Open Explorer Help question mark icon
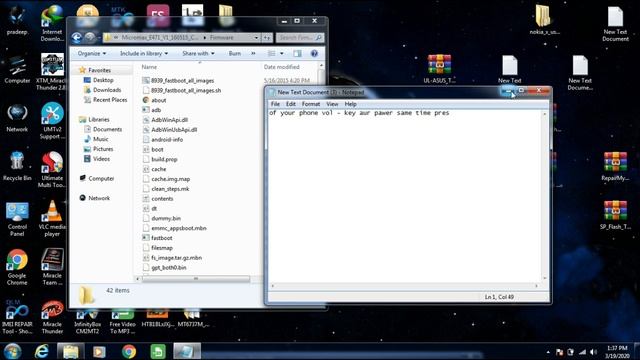 click(314, 53)
